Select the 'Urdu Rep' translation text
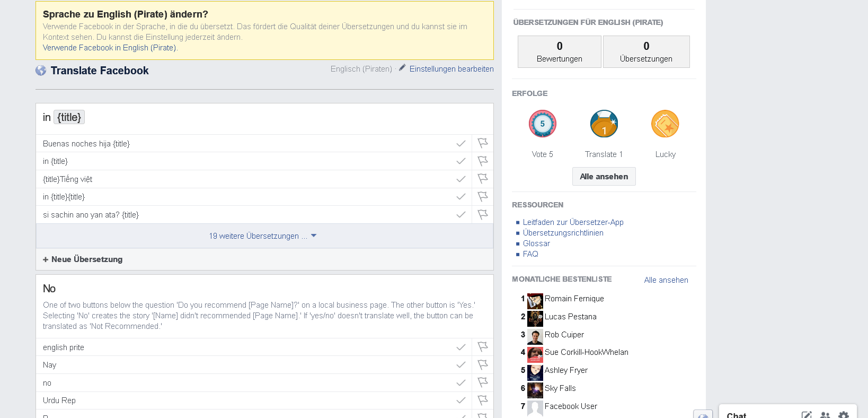Screen dimensions: 868x418 [59, 400]
